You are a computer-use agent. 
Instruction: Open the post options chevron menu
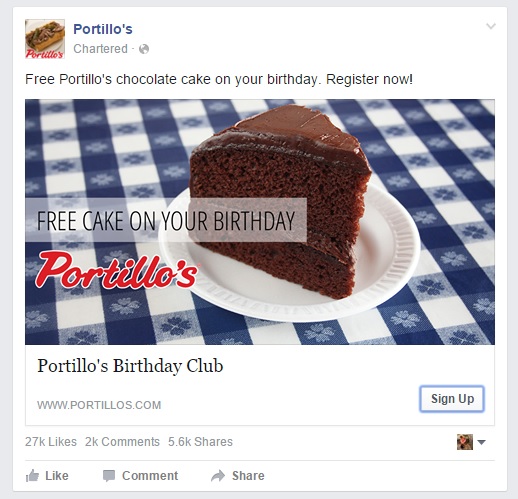click(491, 26)
